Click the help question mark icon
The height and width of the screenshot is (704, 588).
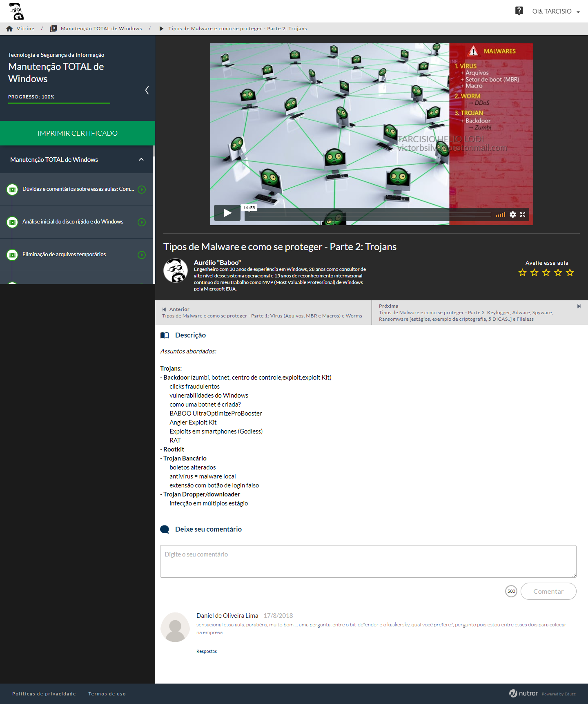[519, 11]
